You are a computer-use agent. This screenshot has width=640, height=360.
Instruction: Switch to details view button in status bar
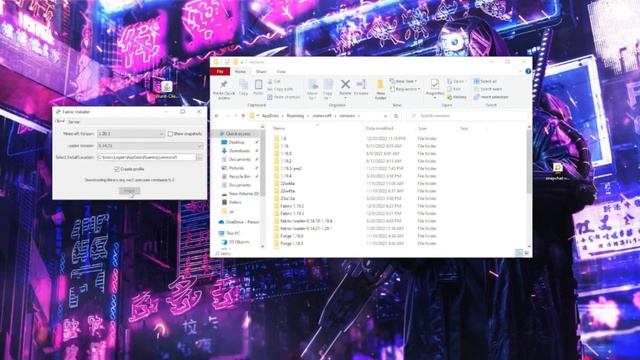[519, 253]
